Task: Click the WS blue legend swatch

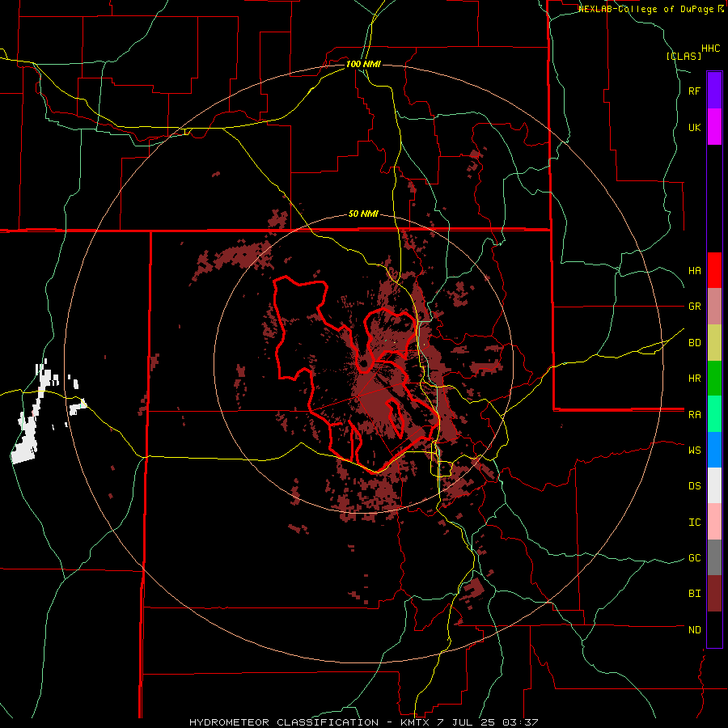Action: [x=714, y=450]
